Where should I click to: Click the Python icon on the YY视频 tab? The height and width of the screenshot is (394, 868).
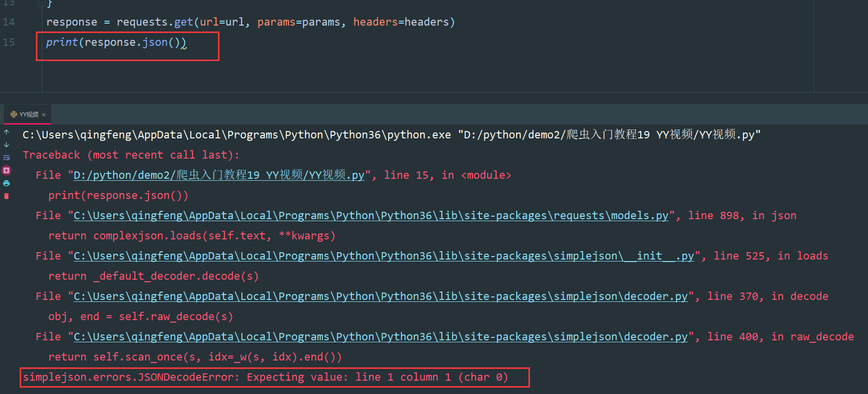click(x=14, y=114)
